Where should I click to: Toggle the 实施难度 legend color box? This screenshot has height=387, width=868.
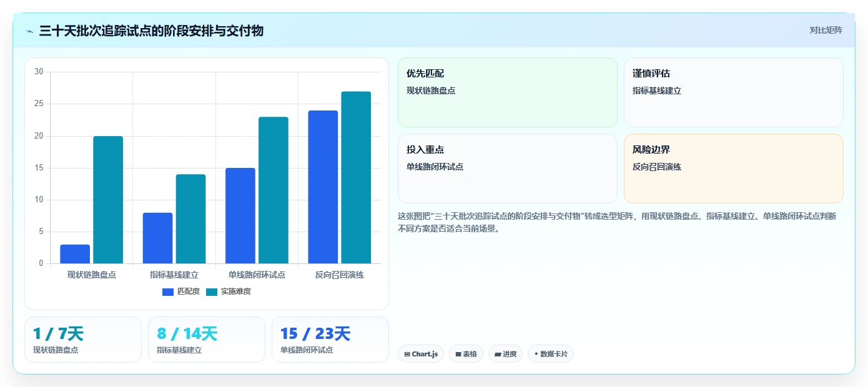pyautogui.click(x=212, y=291)
